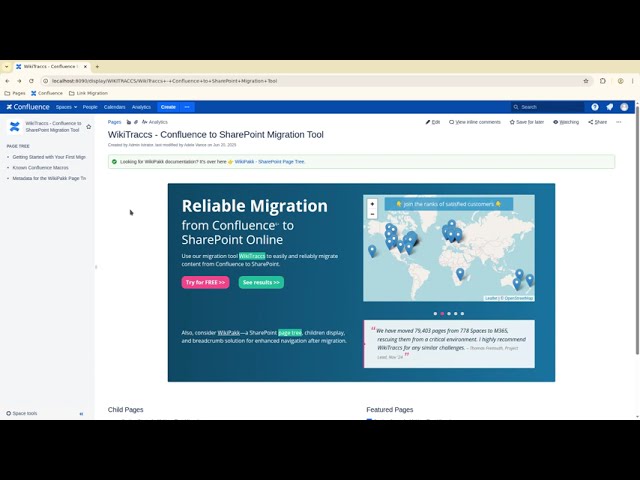Open the WikiPakk link in banner
640x480 pixels.
[x=229, y=333]
